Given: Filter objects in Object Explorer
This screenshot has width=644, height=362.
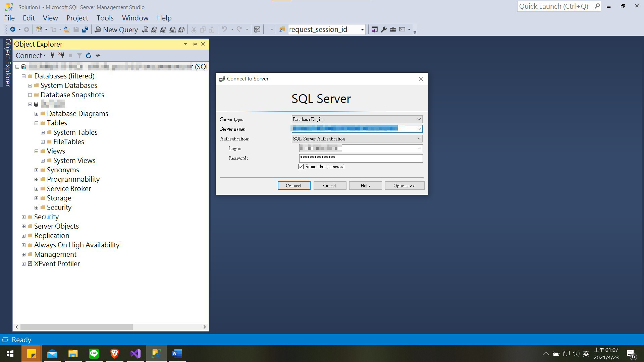Looking at the screenshot, I should [79, 55].
